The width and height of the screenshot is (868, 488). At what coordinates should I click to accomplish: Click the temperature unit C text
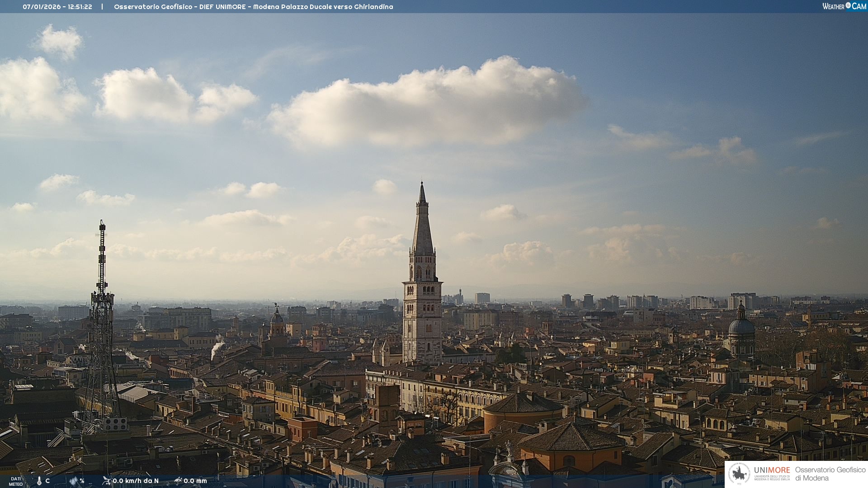[x=47, y=481]
